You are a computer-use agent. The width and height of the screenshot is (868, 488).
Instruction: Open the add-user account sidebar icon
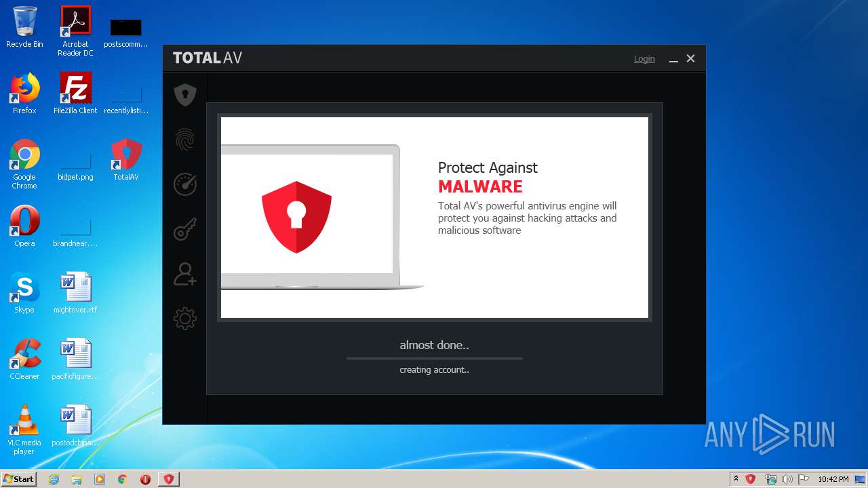[x=185, y=274]
